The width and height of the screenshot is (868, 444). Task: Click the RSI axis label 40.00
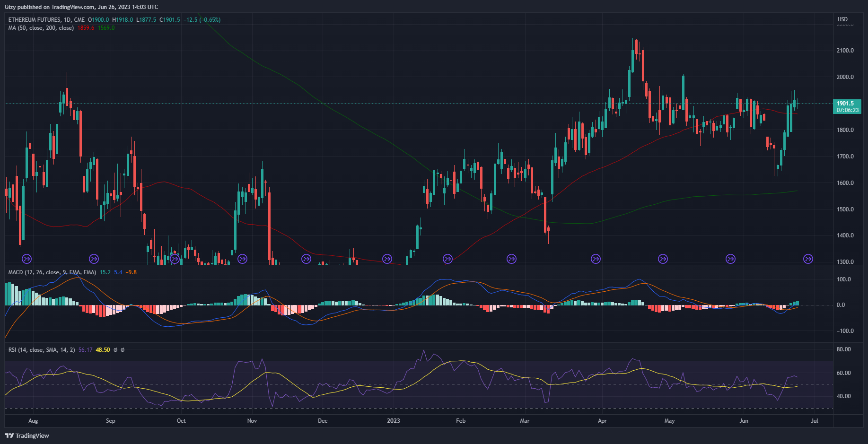tap(844, 396)
